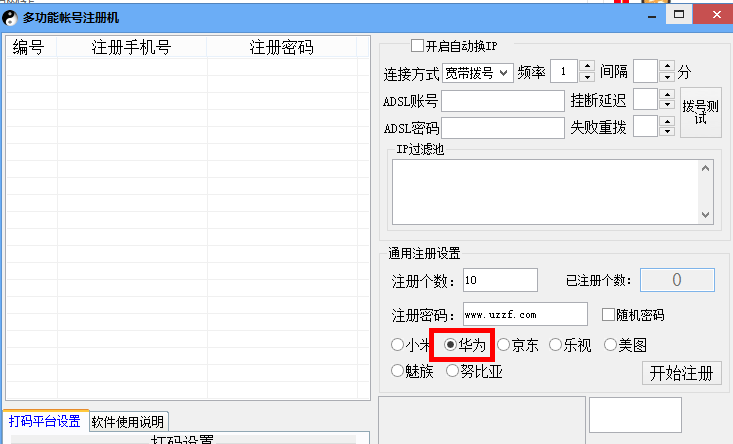The image size is (733, 444).
Task: Increase the 间隔 minutes with up arrow
Action: coord(667,66)
